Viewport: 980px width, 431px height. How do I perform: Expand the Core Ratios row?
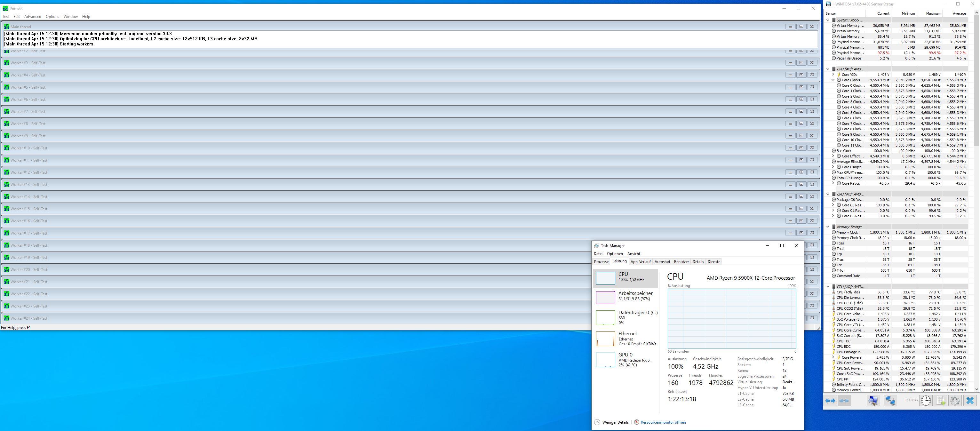point(833,183)
